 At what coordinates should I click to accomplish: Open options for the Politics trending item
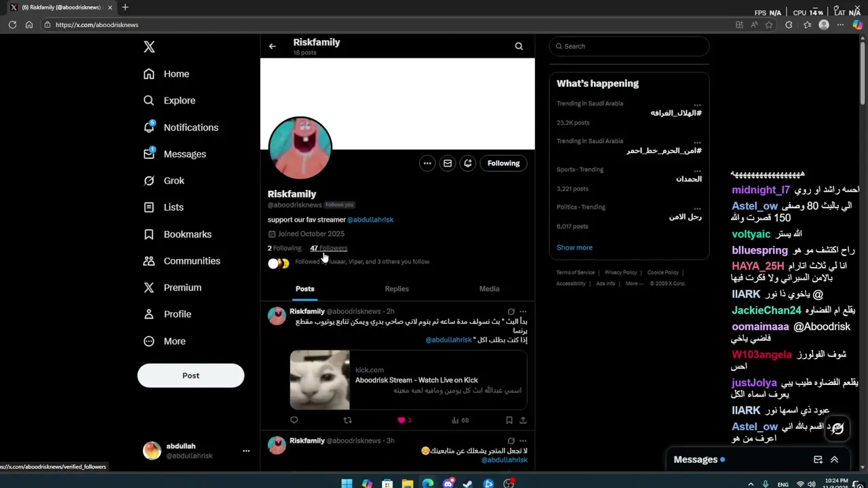point(697,207)
